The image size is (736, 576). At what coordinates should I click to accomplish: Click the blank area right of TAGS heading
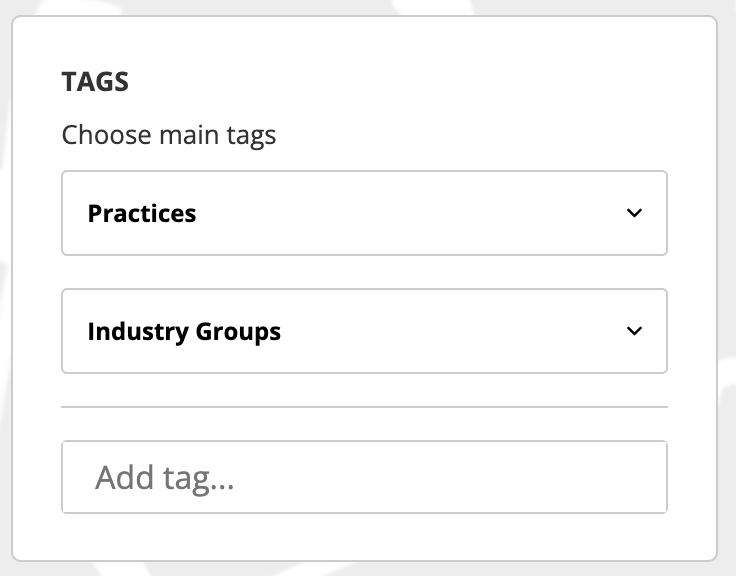point(400,82)
